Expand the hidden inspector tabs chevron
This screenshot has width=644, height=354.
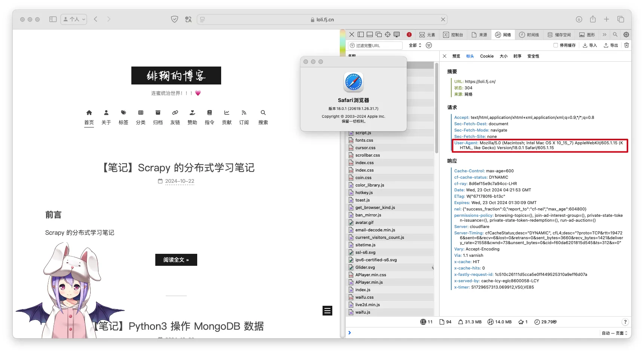(604, 35)
